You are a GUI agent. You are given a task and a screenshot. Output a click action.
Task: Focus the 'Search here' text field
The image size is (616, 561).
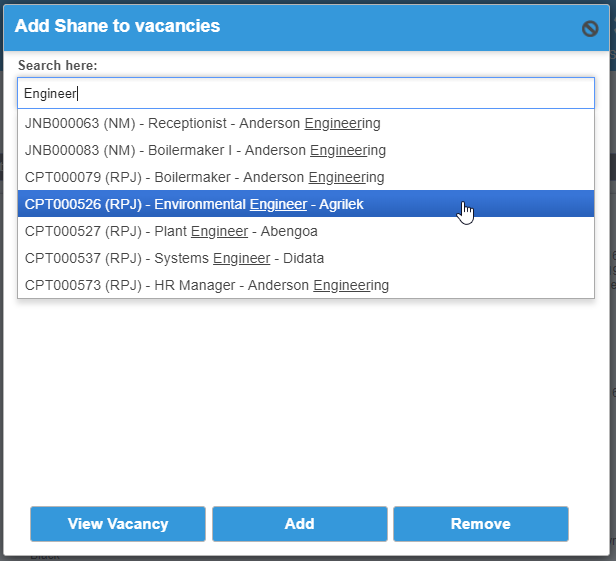[x=306, y=93]
